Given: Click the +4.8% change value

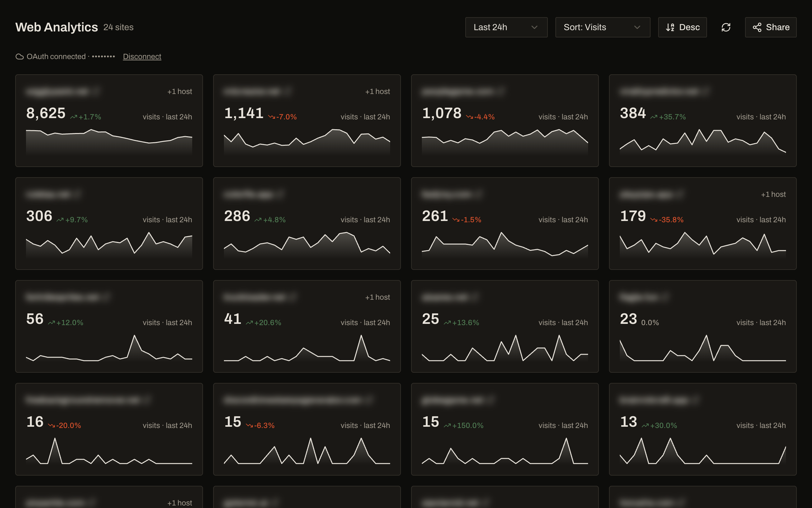Looking at the screenshot, I should pos(275,220).
